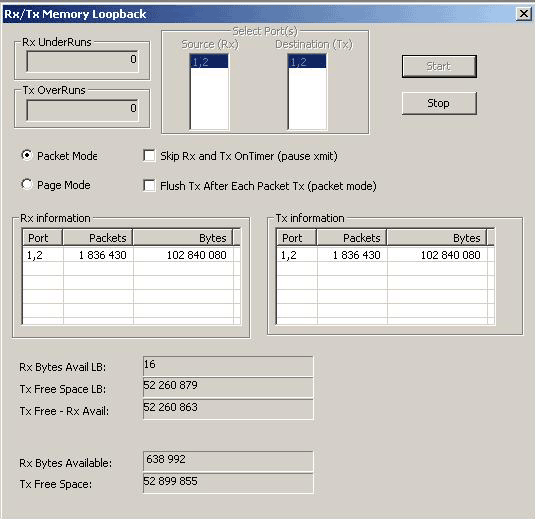Select 1,2 in Destination (Tx) list

[x=307, y=62]
